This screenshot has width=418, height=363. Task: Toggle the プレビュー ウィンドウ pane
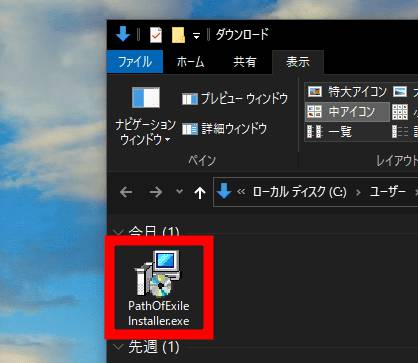[x=235, y=99]
